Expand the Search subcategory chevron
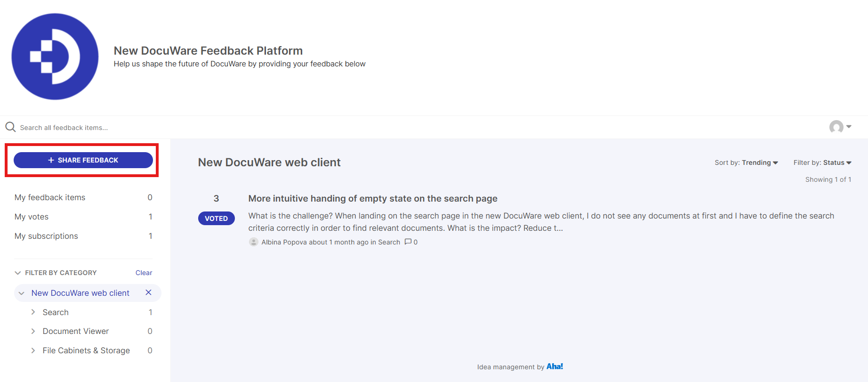The image size is (868, 382). pyautogui.click(x=33, y=312)
